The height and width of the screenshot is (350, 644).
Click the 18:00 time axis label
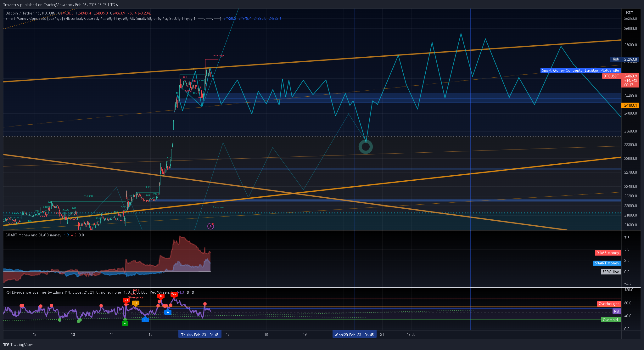411,335
